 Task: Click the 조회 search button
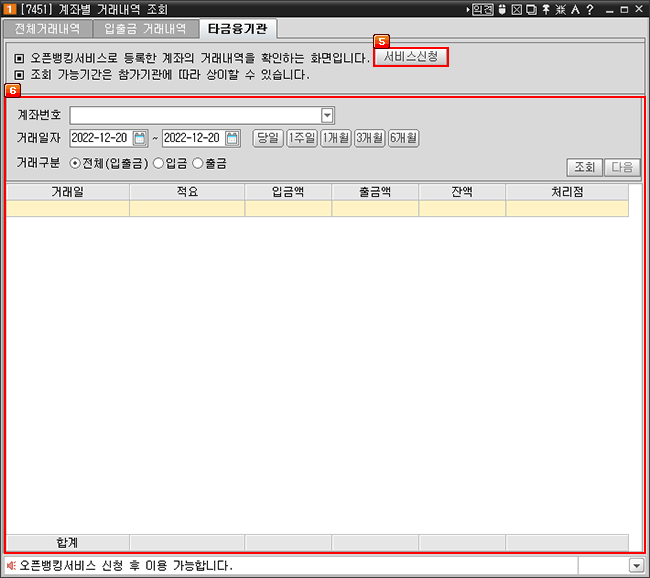coord(583,167)
